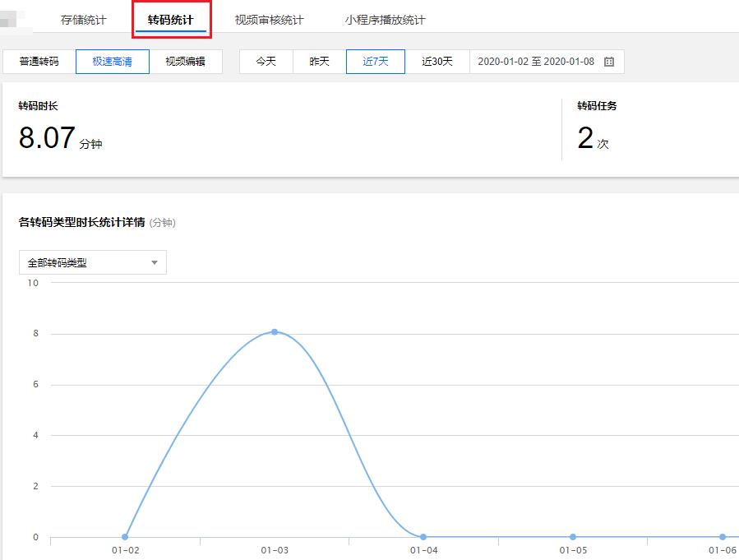Screen dimensions: 739x560
Task: Filter statistics to 今天
Action: pos(266,62)
